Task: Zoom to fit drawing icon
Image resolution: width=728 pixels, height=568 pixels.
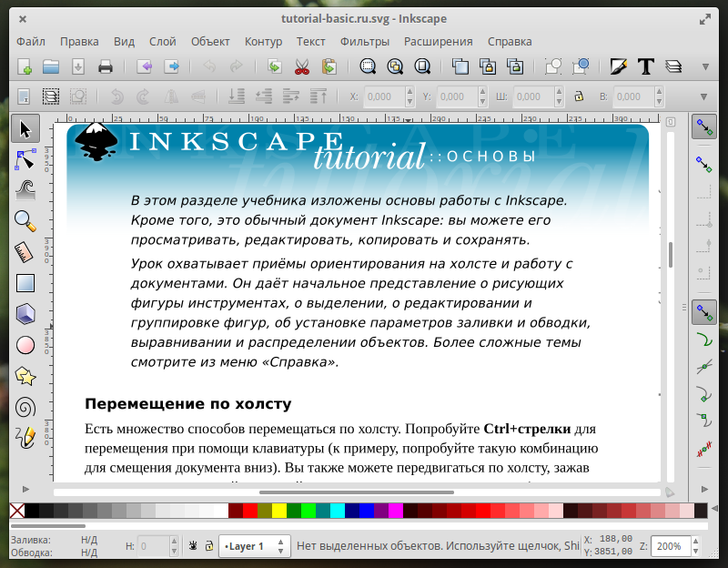Action: [x=395, y=66]
